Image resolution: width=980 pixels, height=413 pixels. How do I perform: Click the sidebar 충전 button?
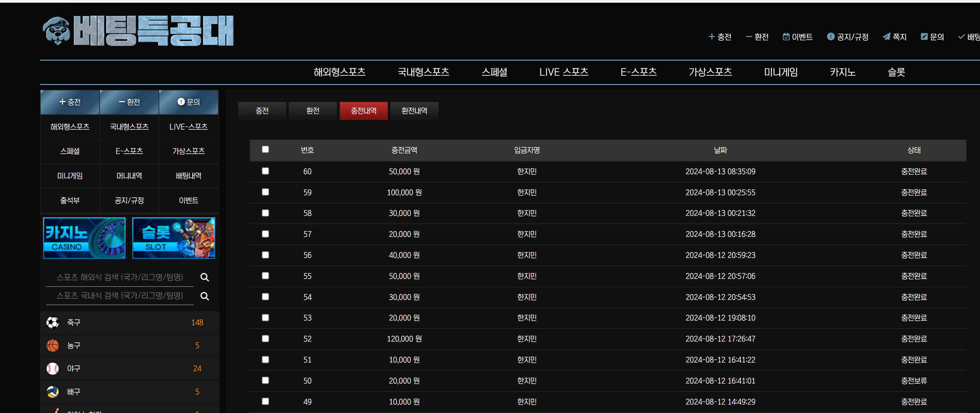tap(70, 102)
